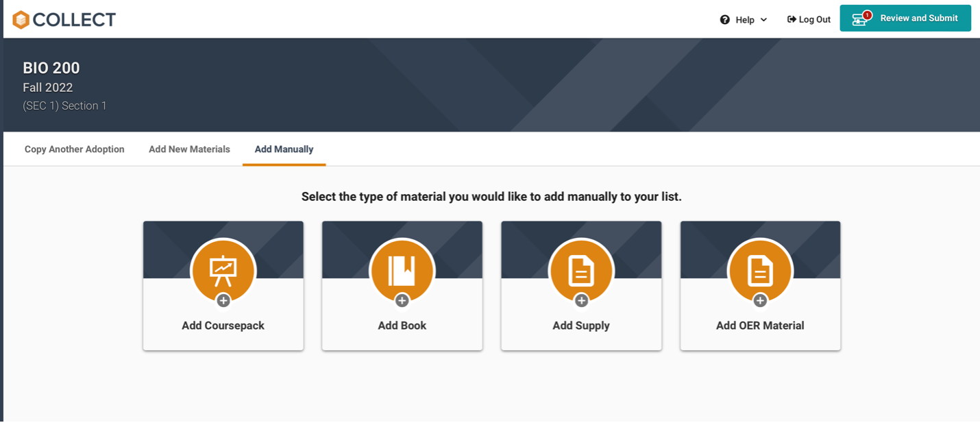Viewport: 980px width, 425px height.
Task: Select the Add Manually tab
Action: [x=284, y=149]
